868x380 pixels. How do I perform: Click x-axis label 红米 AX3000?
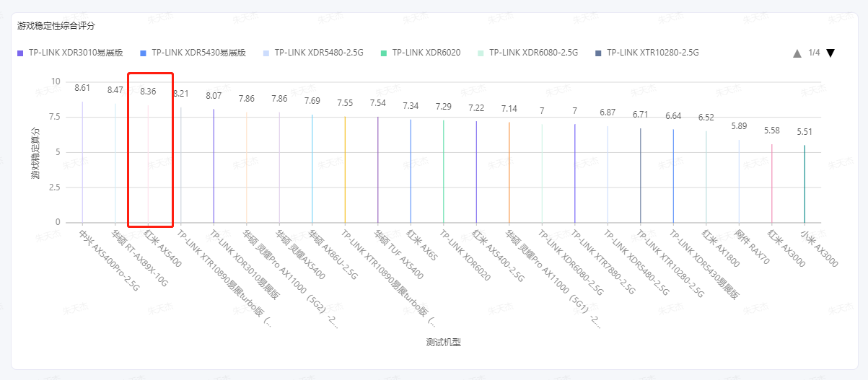point(786,247)
